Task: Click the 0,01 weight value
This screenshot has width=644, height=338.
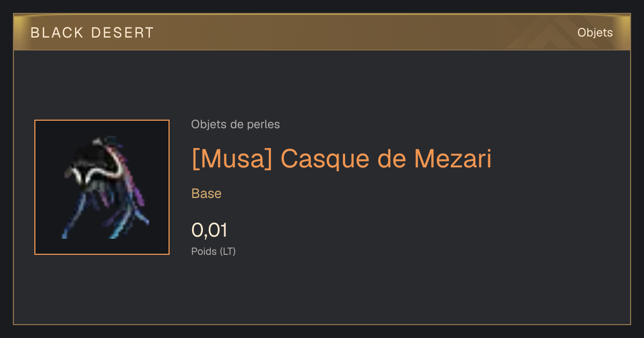Action: (209, 230)
